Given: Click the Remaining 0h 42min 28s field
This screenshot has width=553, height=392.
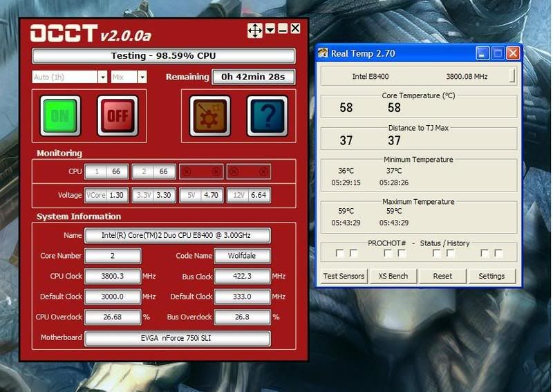Looking at the screenshot, I should (253, 77).
